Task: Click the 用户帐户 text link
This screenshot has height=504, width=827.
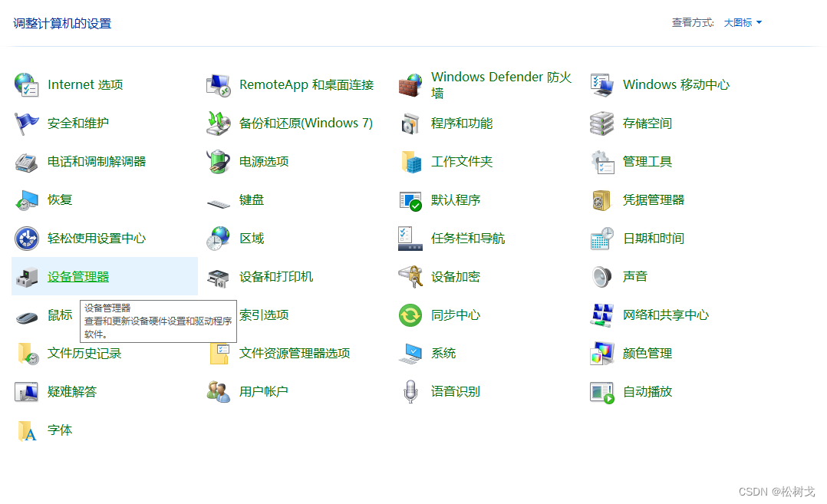Action: coord(263,392)
